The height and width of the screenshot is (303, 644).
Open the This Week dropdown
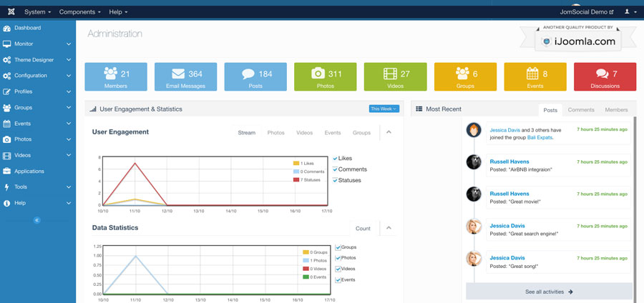coord(384,109)
